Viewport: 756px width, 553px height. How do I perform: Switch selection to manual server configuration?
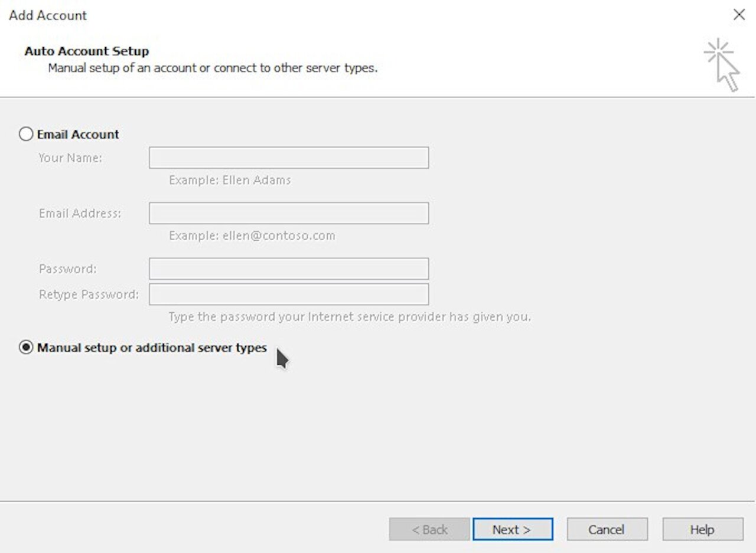[x=26, y=348]
